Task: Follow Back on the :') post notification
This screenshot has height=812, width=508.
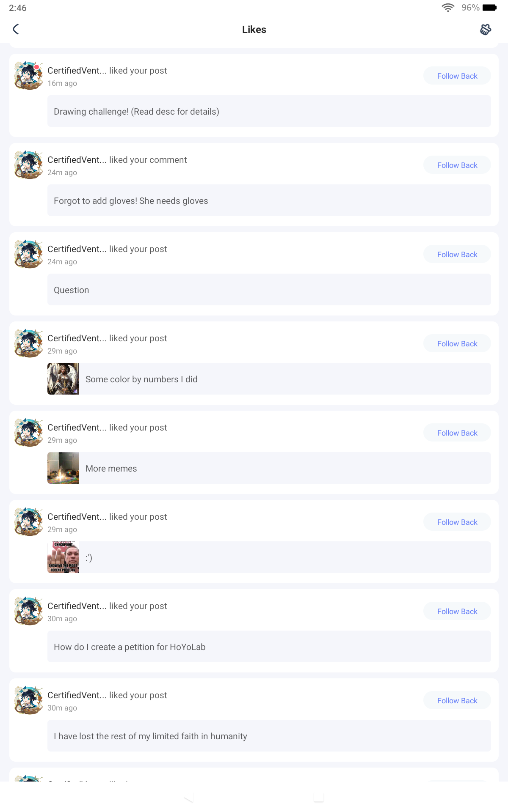Action: (x=457, y=522)
